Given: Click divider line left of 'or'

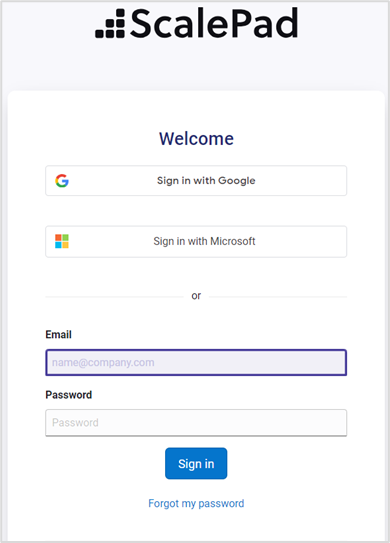Looking at the screenshot, I should click(x=114, y=297).
